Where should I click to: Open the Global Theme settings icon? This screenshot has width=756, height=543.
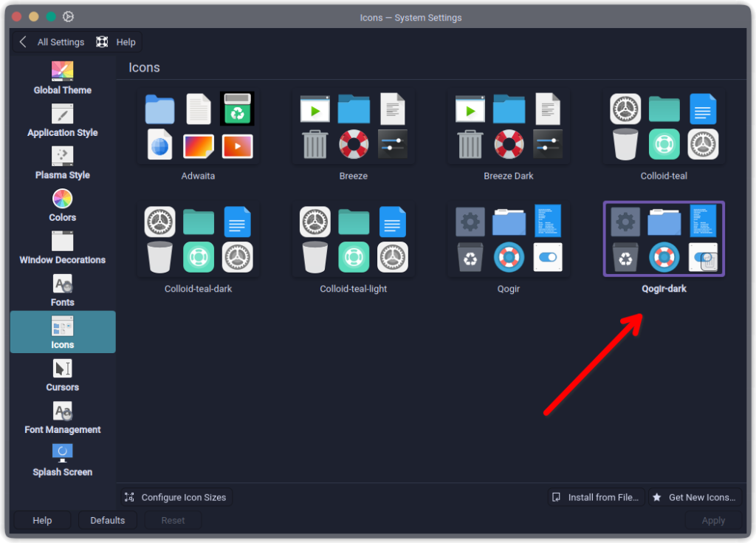(62, 72)
